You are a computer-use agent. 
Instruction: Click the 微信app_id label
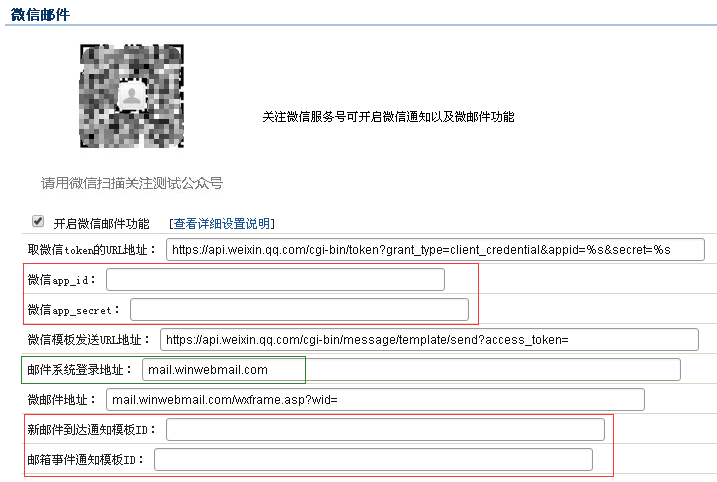point(62,280)
